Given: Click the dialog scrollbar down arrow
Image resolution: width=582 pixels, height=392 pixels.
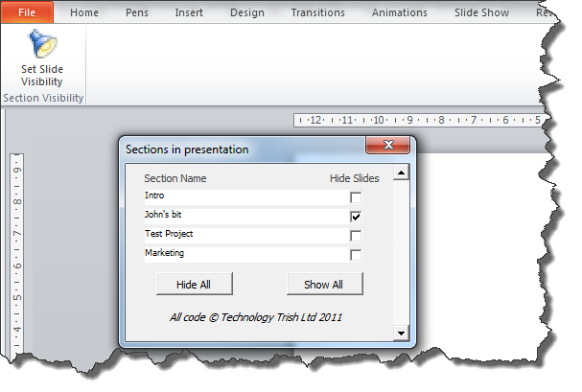Looking at the screenshot, I should [401, 333].
